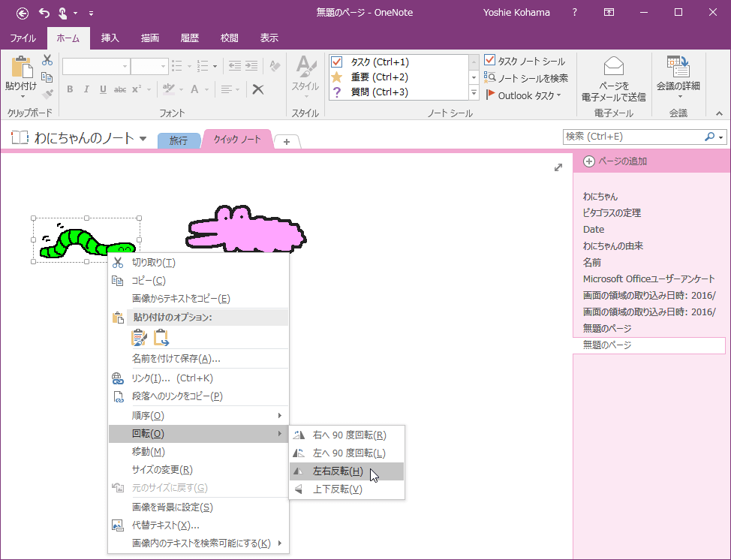Click ノート シールを検索 button
The height and width of the screenshot is (560, 731).
[526, 78]
